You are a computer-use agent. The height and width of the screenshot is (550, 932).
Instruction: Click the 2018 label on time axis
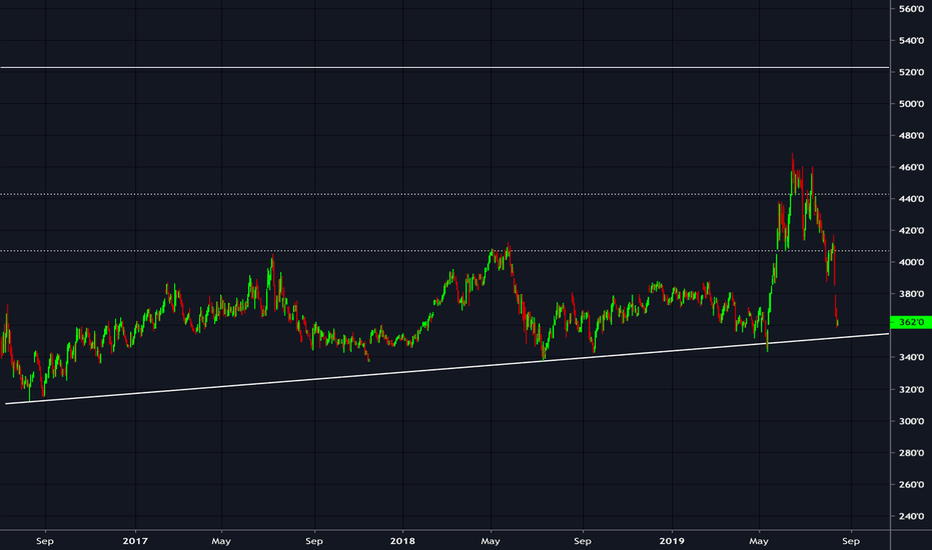pos(402,541)
